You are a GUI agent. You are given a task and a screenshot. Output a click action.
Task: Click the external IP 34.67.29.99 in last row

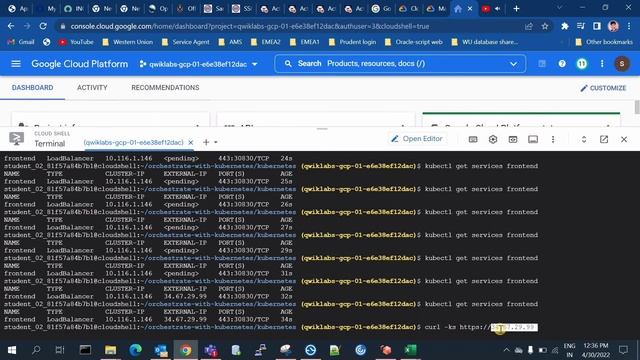[185, 319]
